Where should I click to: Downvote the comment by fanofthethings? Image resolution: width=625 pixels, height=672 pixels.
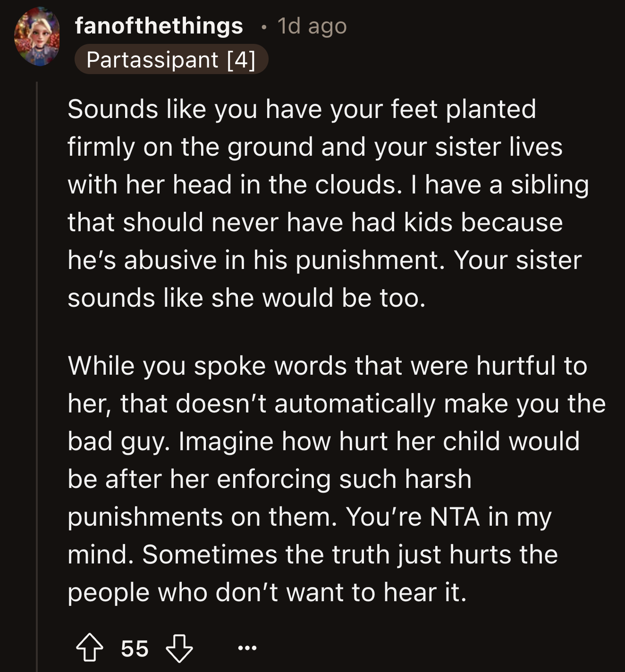(179, 648)
